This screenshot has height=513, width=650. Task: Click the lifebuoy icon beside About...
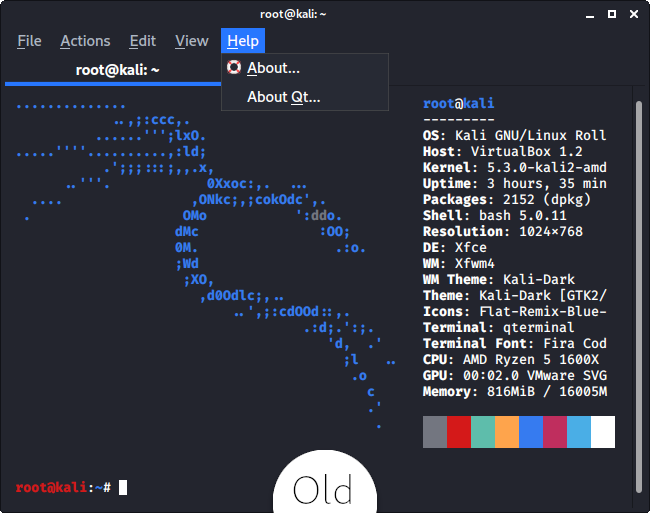pos(234,67)
